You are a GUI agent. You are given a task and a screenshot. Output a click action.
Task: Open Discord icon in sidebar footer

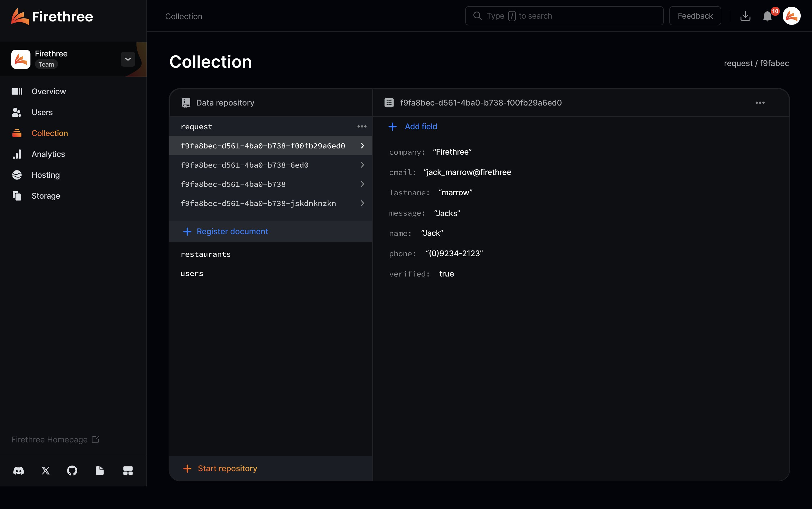click(19, 471)
